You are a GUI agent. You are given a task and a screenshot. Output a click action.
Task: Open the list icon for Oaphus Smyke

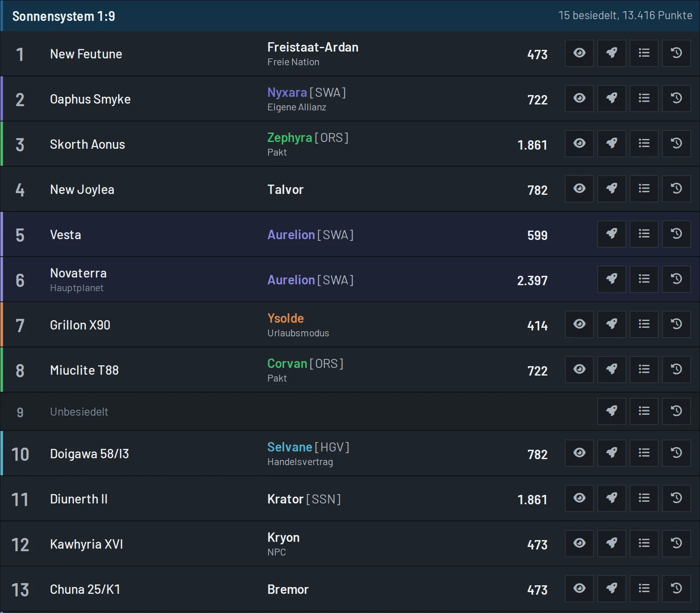(644, 98)
